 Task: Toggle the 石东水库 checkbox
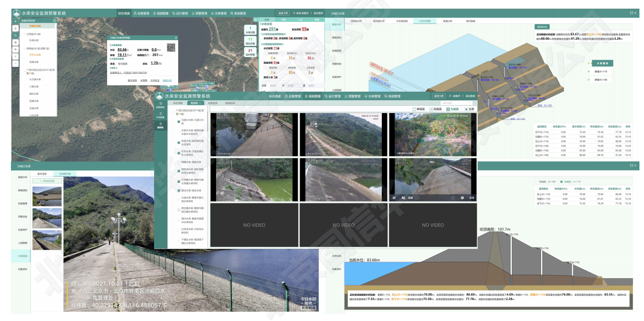[178, 153]
